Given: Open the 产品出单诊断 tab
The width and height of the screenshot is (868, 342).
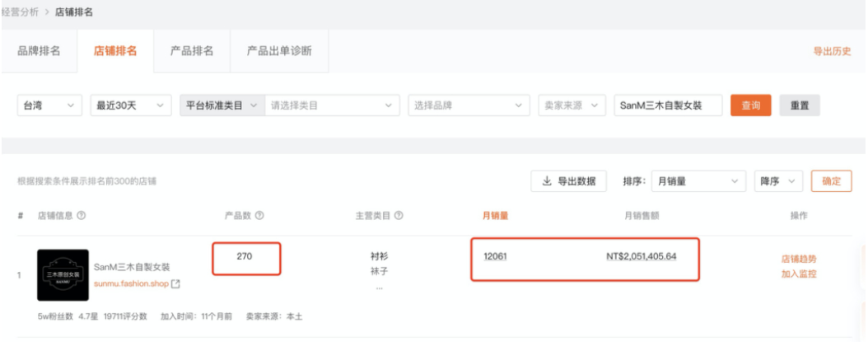Looking at the screenshot, I should 279,51.
